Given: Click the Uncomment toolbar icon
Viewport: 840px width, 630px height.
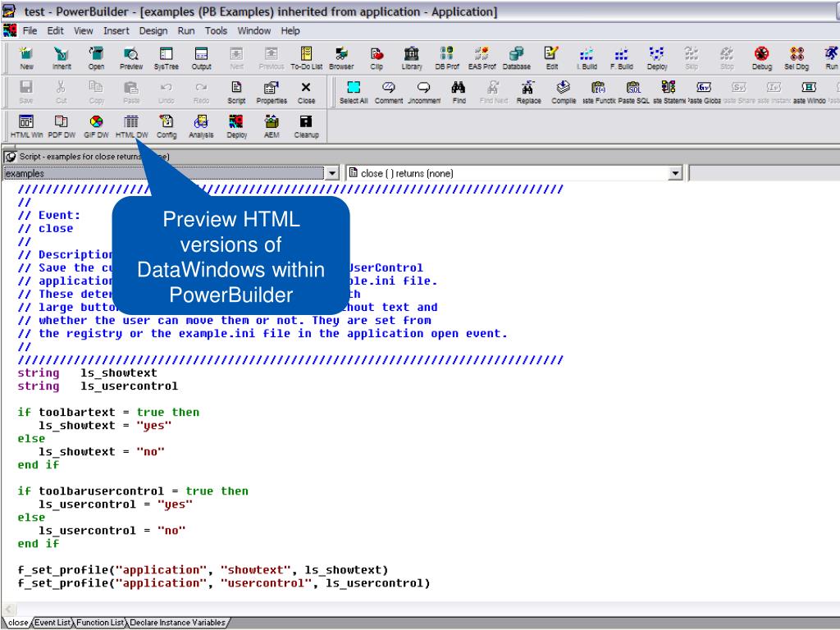Looking at the screenshot, I should click(x=424, y=92).
